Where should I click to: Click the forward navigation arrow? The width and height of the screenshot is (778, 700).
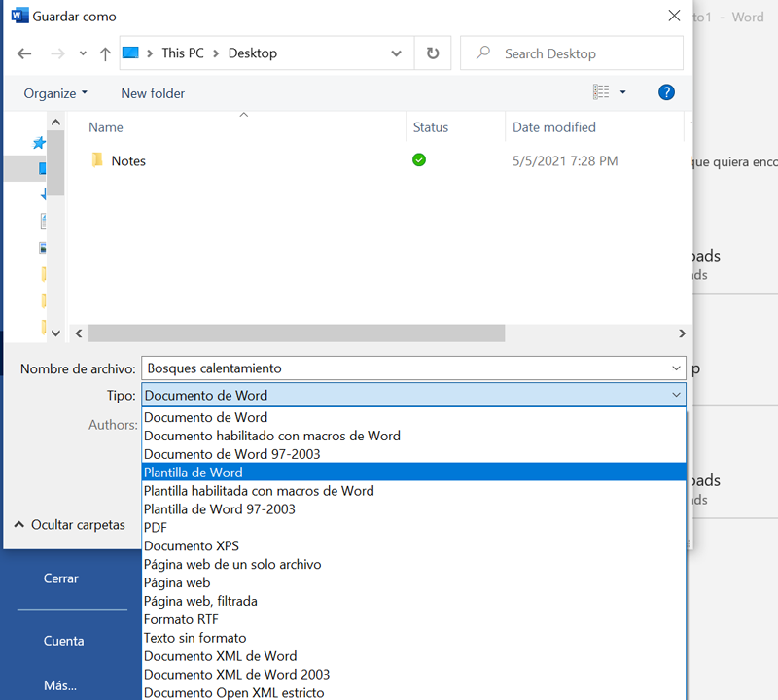coord(57,53)
